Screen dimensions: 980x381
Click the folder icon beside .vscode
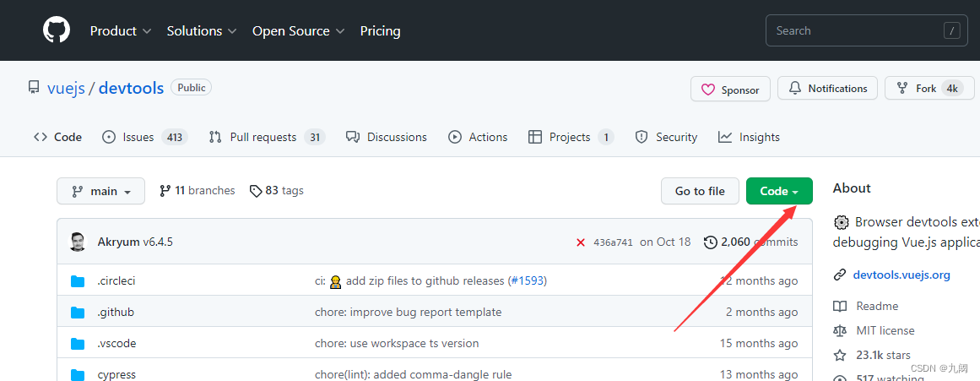78,344
